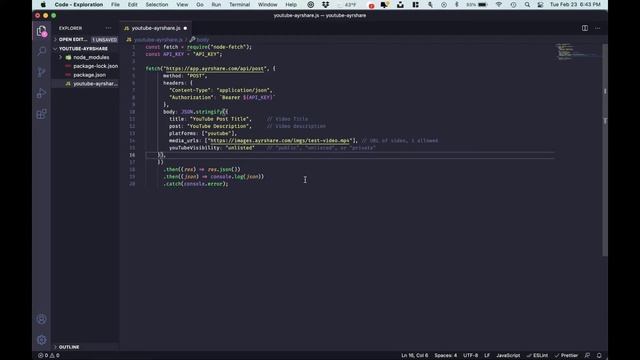Open the Help menu
This screenshot has height=360, width=640.
click(x=291, y=4)
